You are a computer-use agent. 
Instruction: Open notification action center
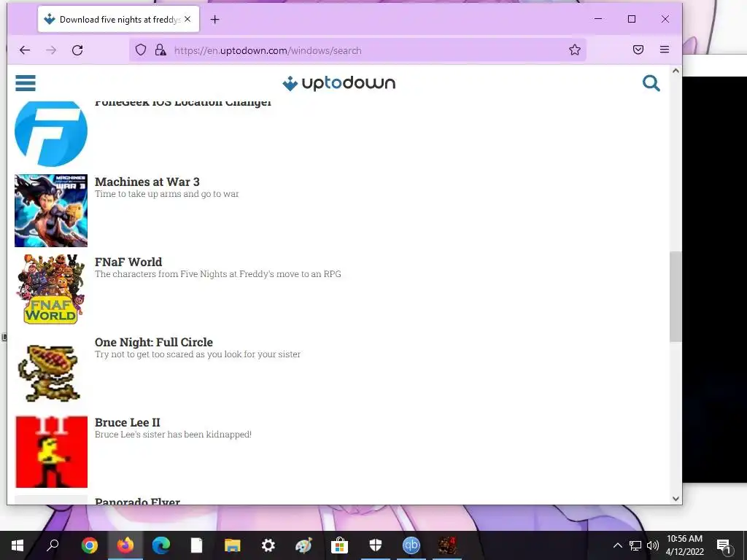tap(724, 545)
